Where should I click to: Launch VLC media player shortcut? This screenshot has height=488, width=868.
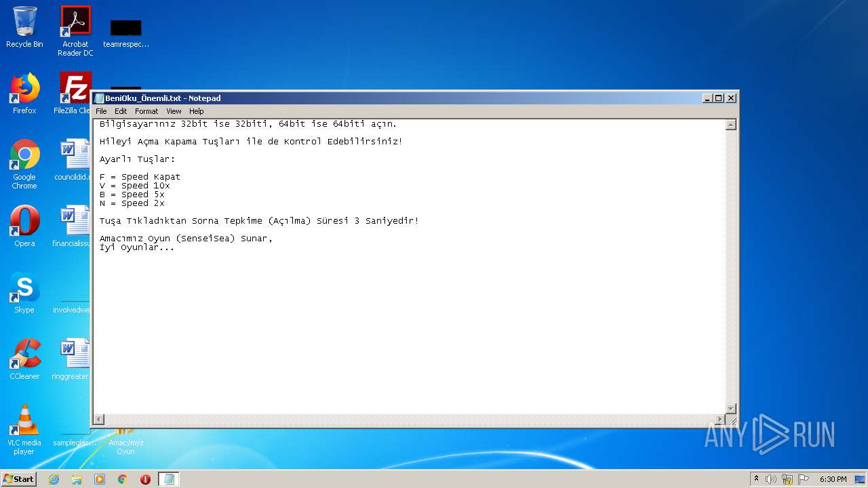24,430
